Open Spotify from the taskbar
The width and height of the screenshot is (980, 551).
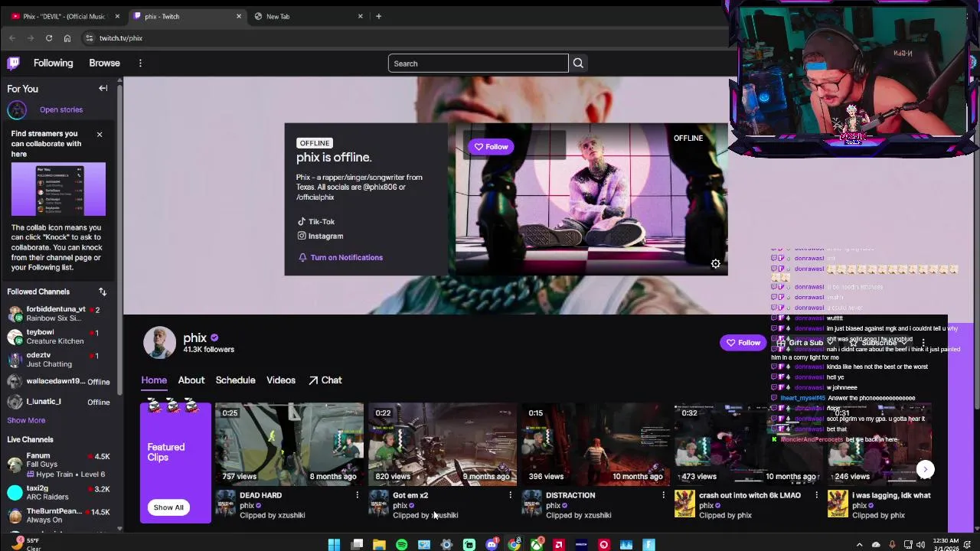pos(401,545)
